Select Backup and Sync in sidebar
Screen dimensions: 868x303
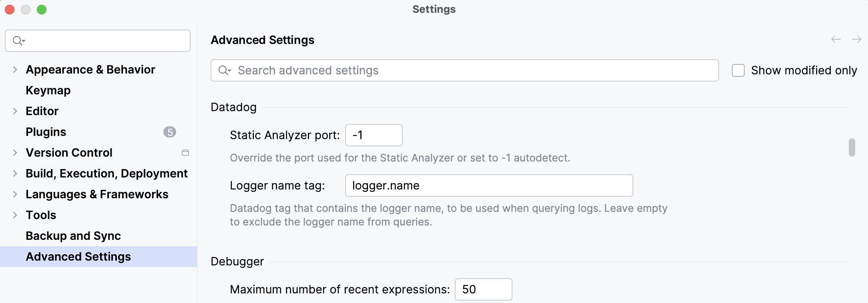73,236
